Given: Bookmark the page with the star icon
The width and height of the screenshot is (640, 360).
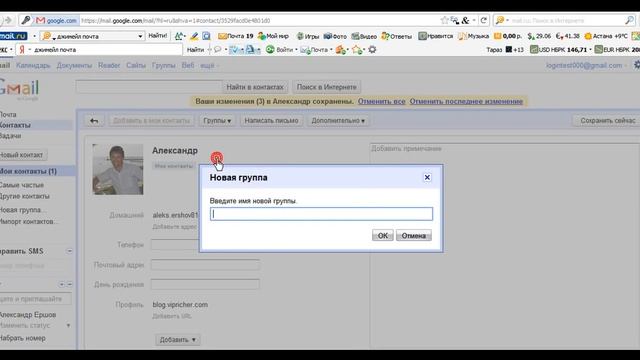Looking at the screenshot, I should (444, 20).
